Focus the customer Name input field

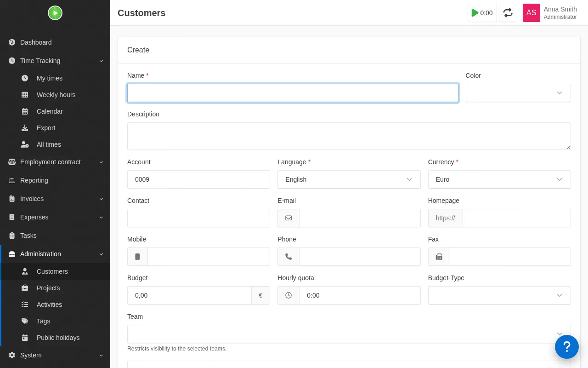pyautogui.click(x=293, y=93)
